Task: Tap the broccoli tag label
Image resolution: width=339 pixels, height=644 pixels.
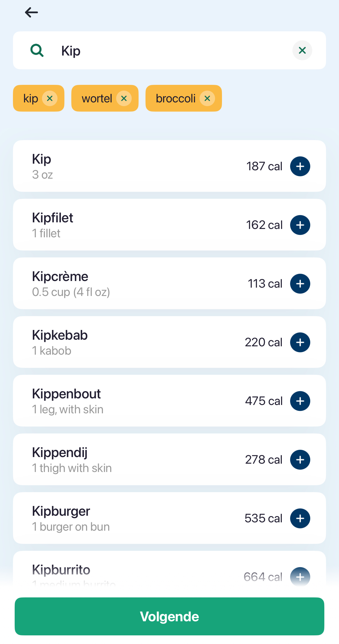Action: point(175,98)
